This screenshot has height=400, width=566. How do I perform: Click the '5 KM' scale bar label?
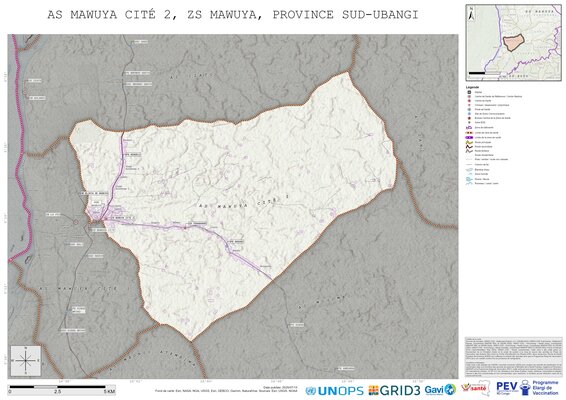109,391
